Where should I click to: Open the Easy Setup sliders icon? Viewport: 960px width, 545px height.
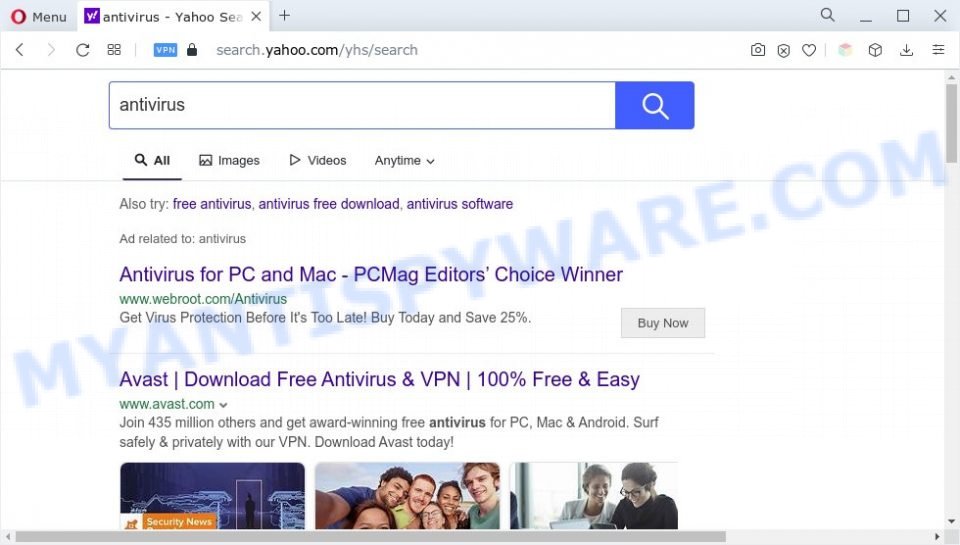[938, 50]
